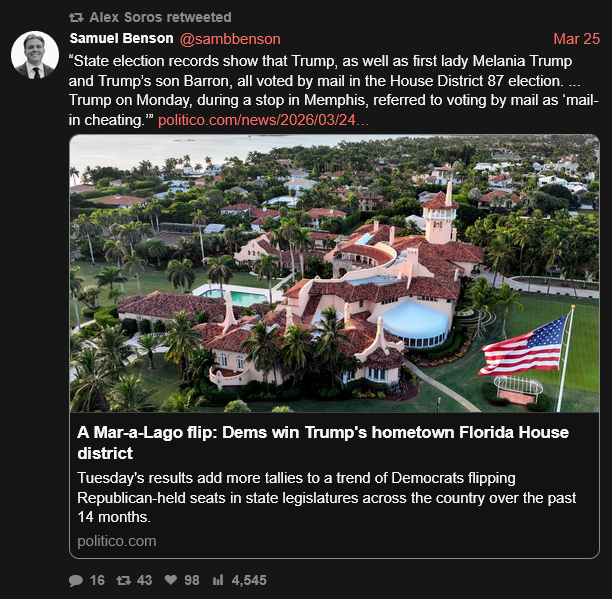This screenshot has width=612, height=599.
Task: Click the "Alex Soros retweeted" label
Action: click(x=160, y=17)
